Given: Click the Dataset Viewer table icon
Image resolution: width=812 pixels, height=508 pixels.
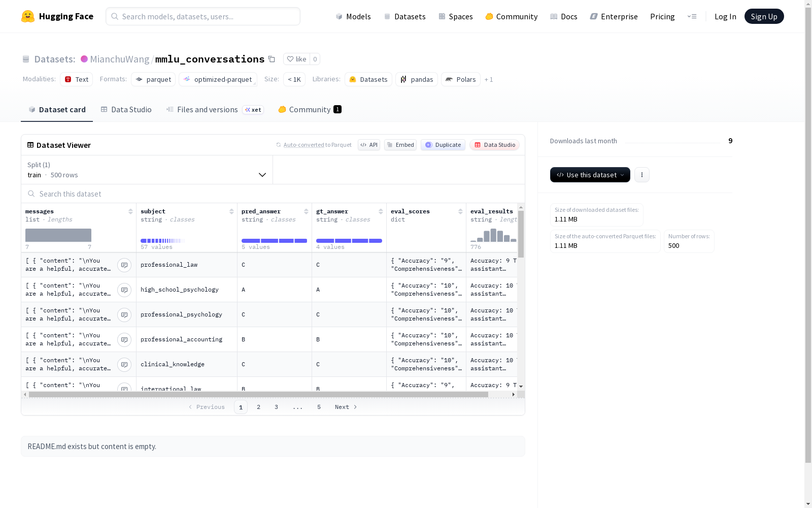Looking at the screenshot, I should [30, 145].
